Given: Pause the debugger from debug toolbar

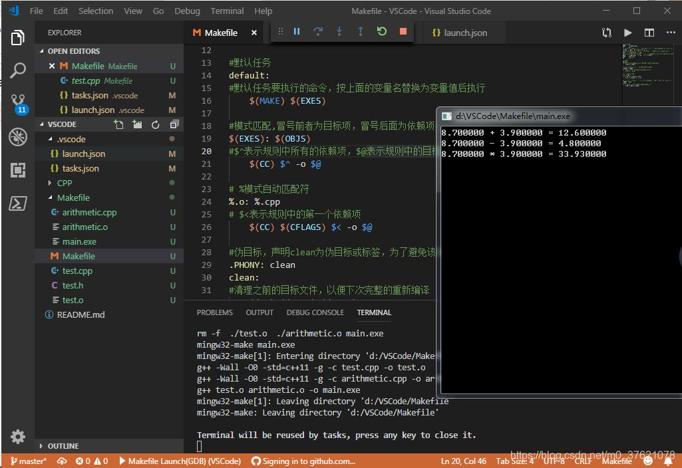Looking at the screenshot, I should click(297, 31).
